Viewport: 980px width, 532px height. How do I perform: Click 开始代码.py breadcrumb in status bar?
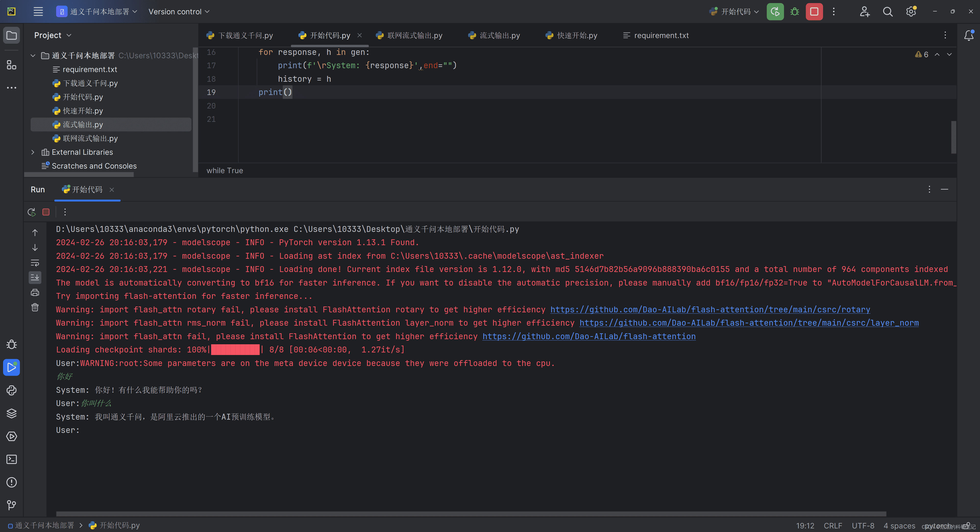pyautogui.click(x=115, y=526)
